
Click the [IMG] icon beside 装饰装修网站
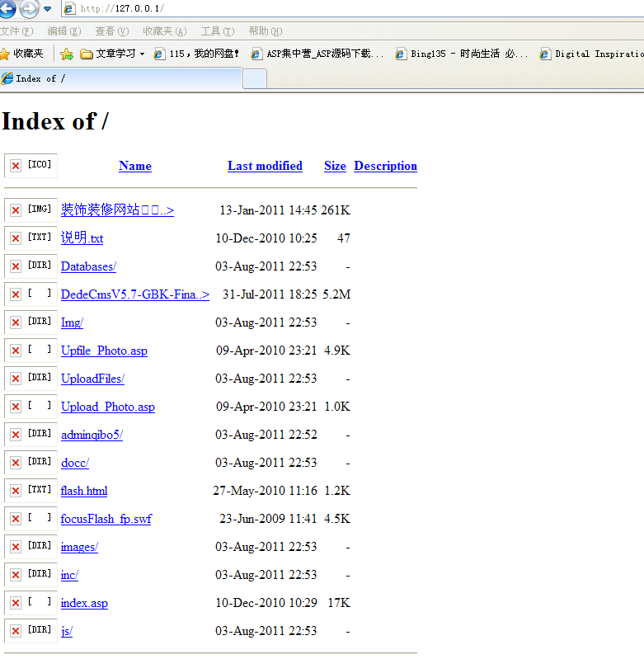tap(31, 209)
